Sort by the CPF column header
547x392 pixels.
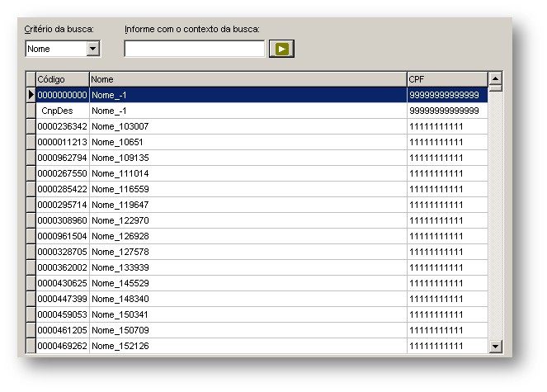click(x=447, y=79)
